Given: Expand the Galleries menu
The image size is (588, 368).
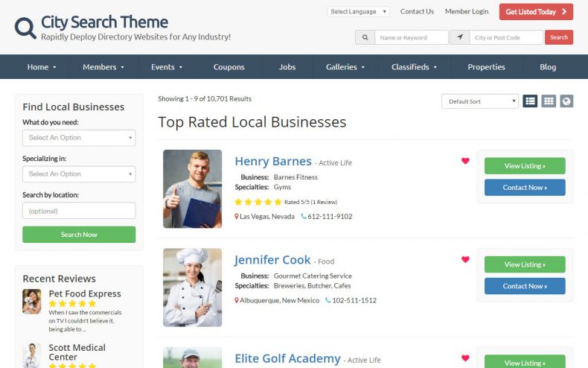Looking at the screenshot, I should (x=345, y=67).
